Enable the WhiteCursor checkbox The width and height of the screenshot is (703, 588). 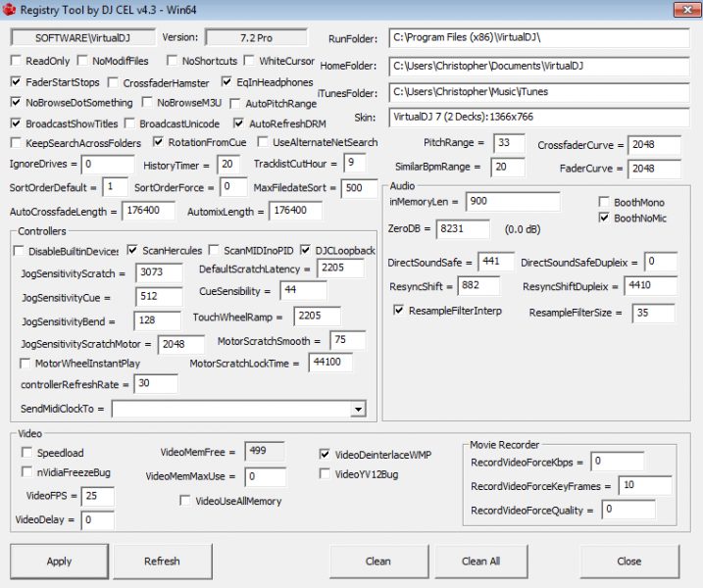(x=249, y=61)
